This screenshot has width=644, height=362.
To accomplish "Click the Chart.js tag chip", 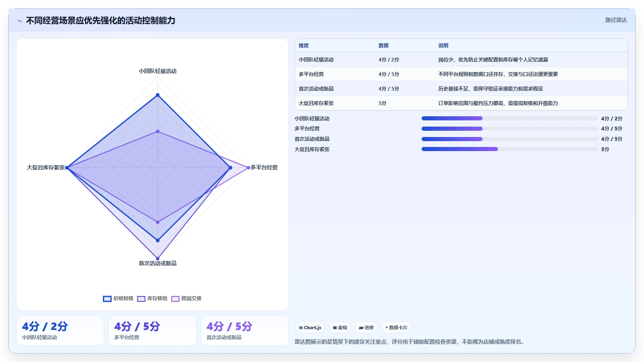I will tap(310, 328).
